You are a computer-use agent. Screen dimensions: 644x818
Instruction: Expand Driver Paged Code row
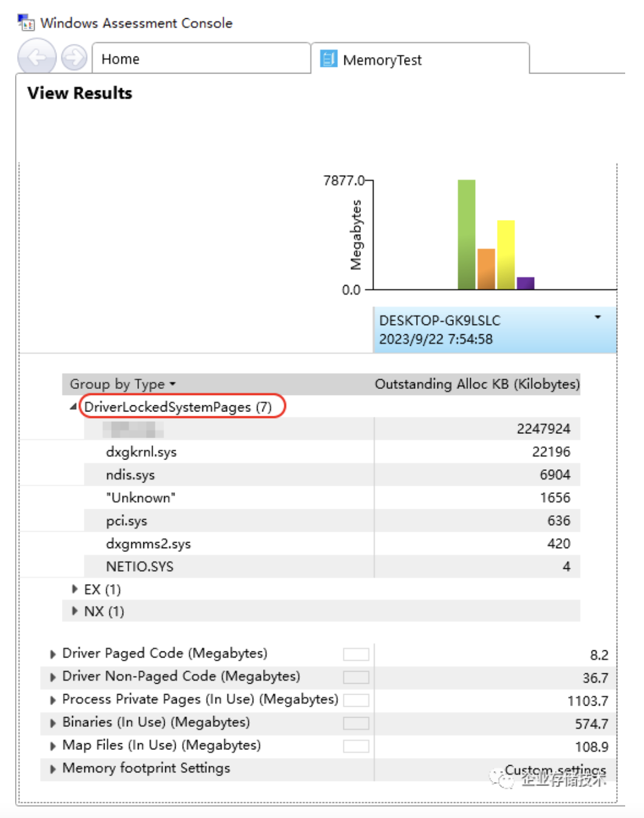pyautogui.click(x=53, y=654)
